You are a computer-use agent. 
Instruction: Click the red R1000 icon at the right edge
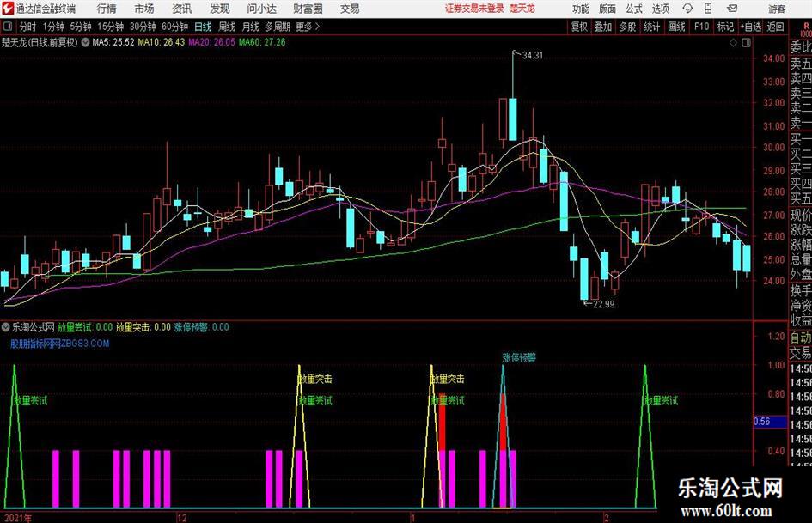(x=806, y=29)
